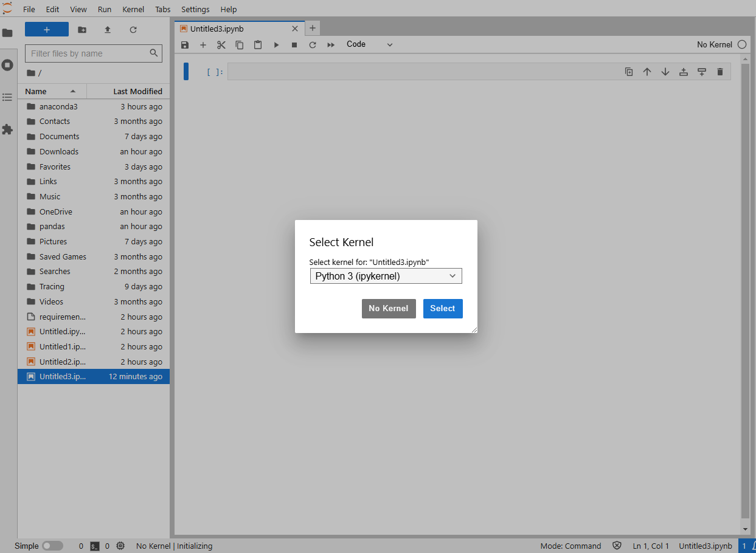This screenshot has width=756, height=553.
Task: Insert cell below via cell toolbar
Action: (702, 72)
